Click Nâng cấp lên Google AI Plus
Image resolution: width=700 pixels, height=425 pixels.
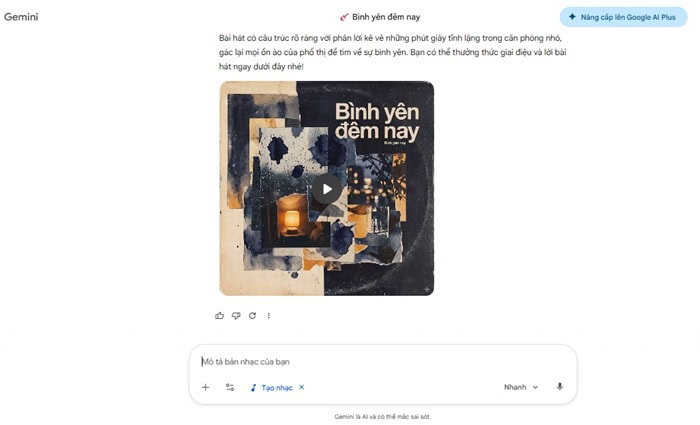[x=623, y=17]
